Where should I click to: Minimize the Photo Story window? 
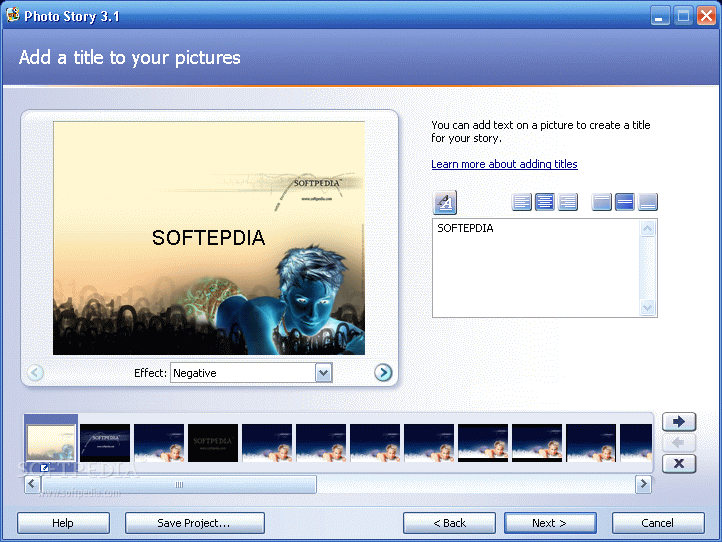point(660,16)
